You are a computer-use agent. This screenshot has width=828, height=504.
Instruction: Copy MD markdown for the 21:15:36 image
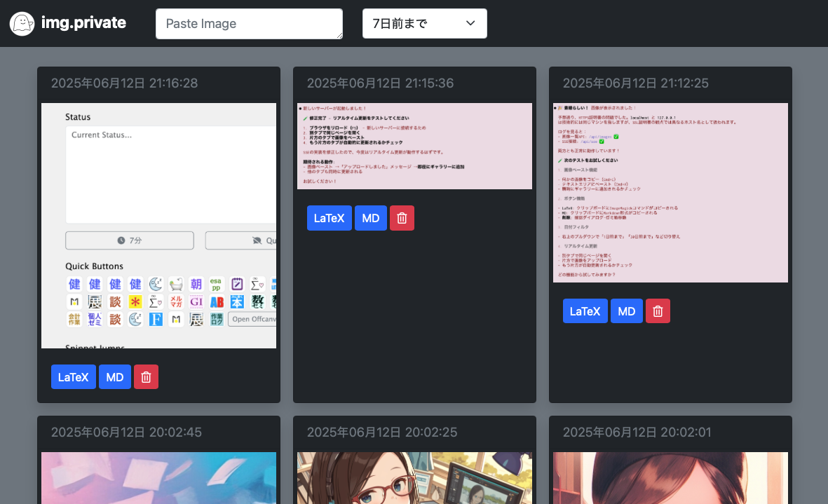(371, 218)
